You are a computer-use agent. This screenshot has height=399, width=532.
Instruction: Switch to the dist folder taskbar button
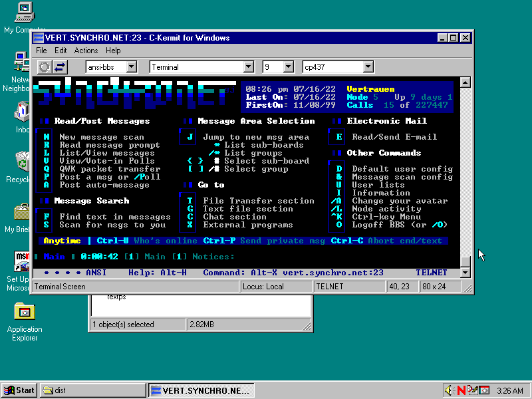click(x=92, y=390)
